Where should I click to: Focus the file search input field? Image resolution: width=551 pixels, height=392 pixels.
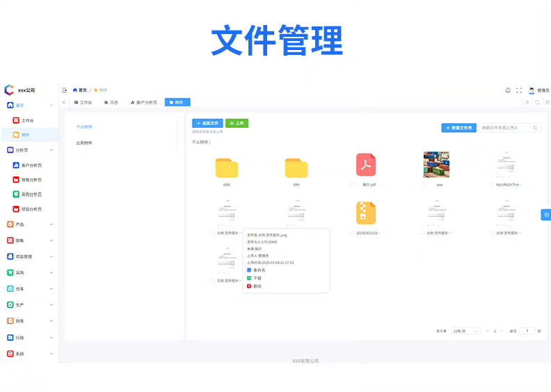[x=509, y=128]
